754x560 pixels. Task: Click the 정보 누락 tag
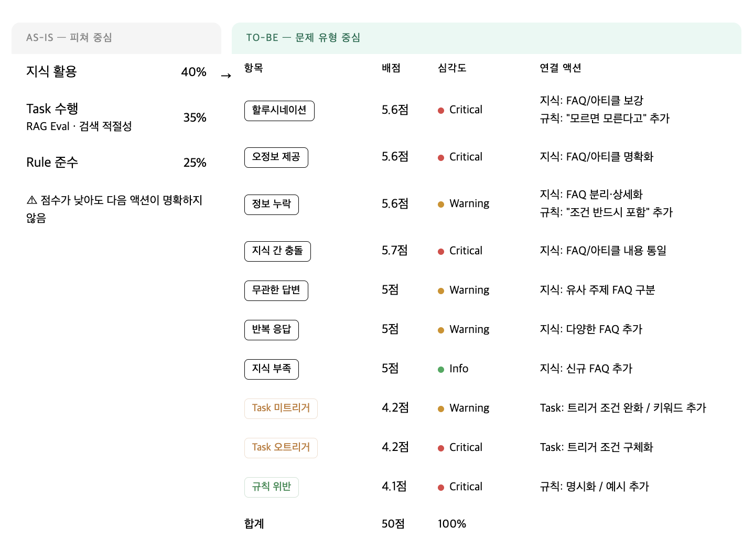271,204
